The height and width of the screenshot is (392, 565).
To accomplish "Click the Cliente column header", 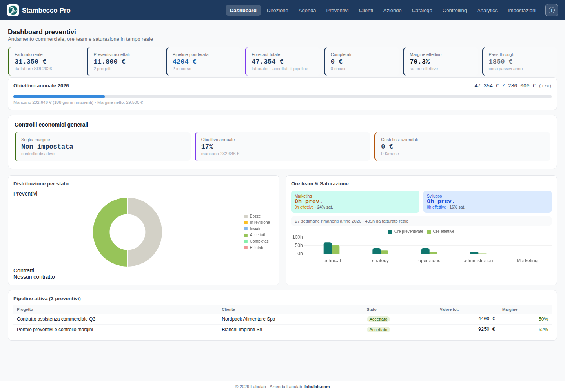I will [x=228, y=310].
